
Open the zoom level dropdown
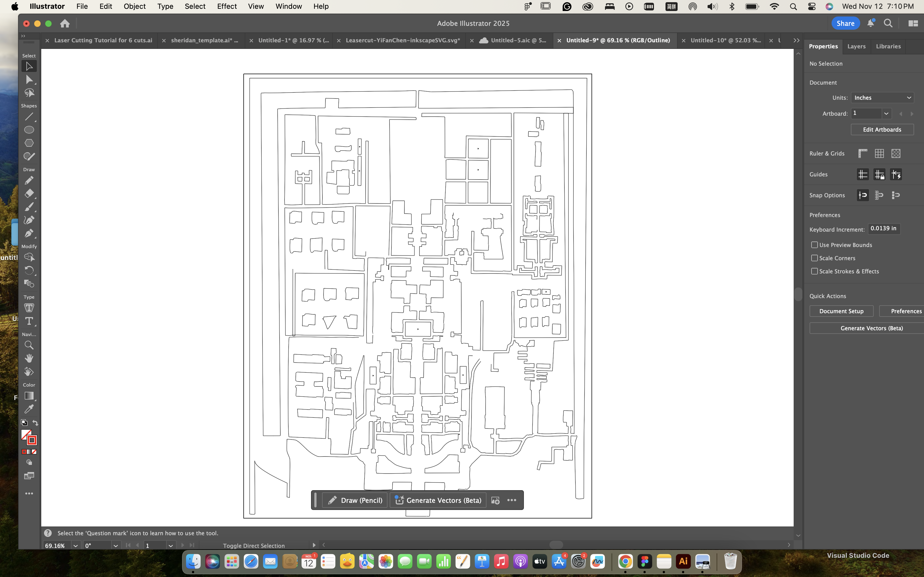(76, 546)
